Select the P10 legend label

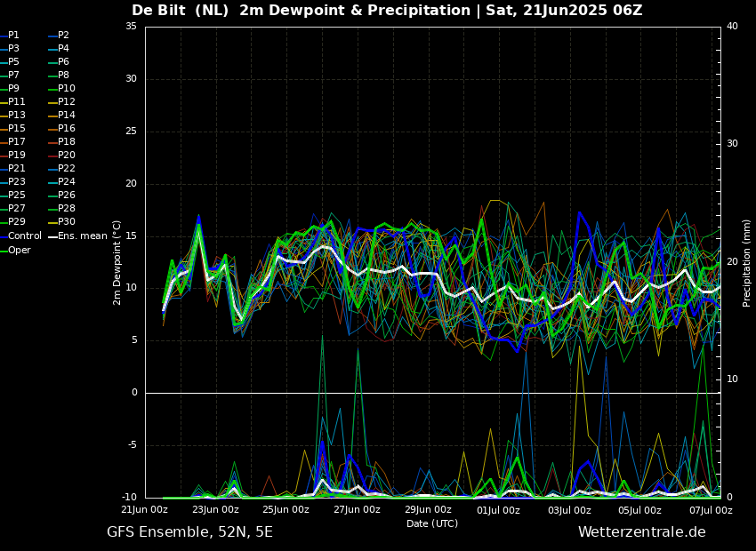(x=67, y=89)
